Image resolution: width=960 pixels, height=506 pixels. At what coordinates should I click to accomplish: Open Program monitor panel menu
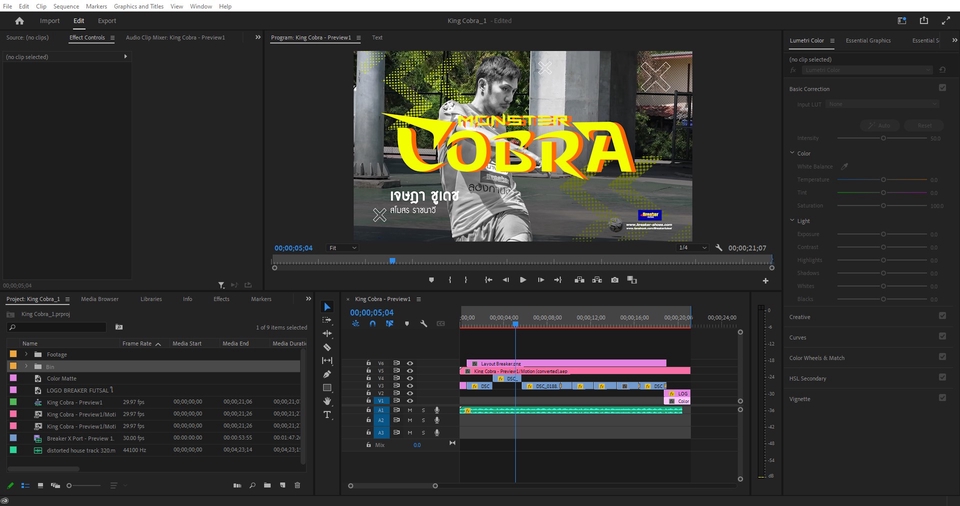point(358,38)
